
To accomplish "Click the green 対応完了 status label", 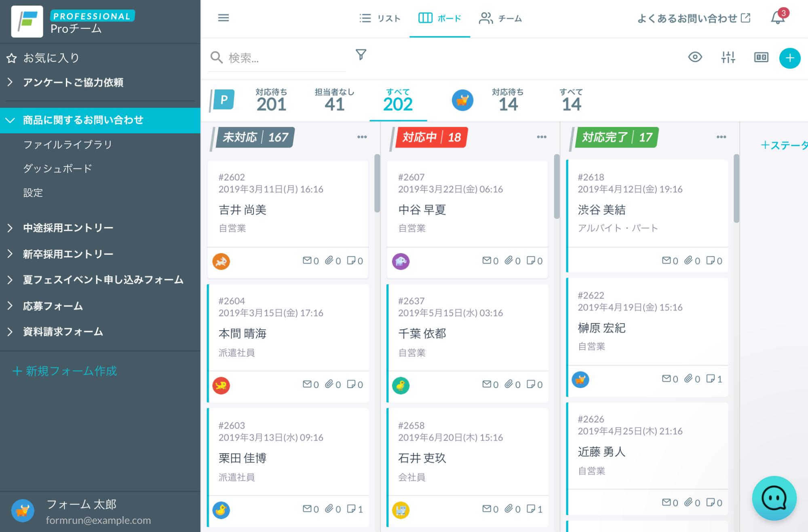I will click(616, 137).
